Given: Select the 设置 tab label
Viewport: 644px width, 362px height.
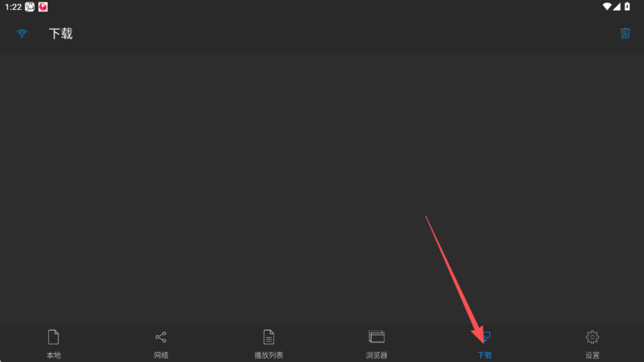Looking at the screenshot, I should tap(592, 355).
